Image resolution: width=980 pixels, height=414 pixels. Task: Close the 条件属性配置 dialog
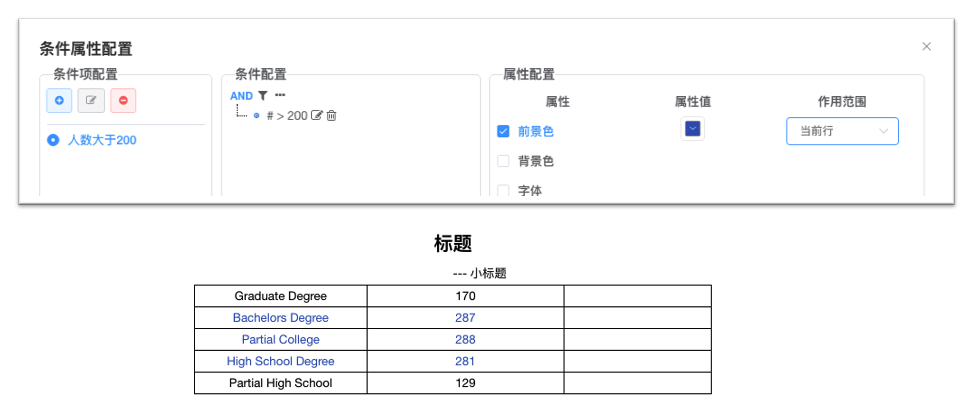(927, 46)
